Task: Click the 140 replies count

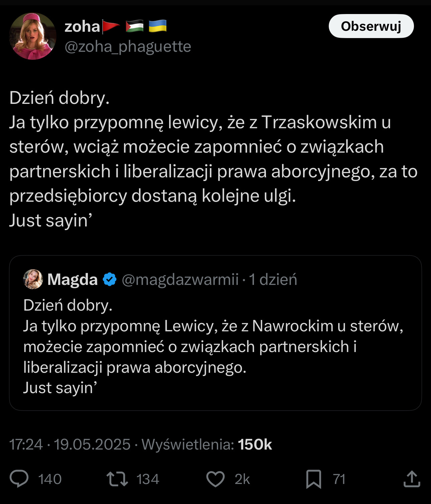Action: (x=50, y=479)
